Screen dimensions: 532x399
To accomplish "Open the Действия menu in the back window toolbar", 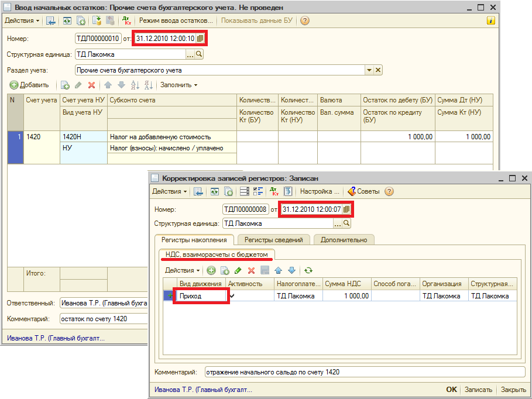I will (22, 20).
